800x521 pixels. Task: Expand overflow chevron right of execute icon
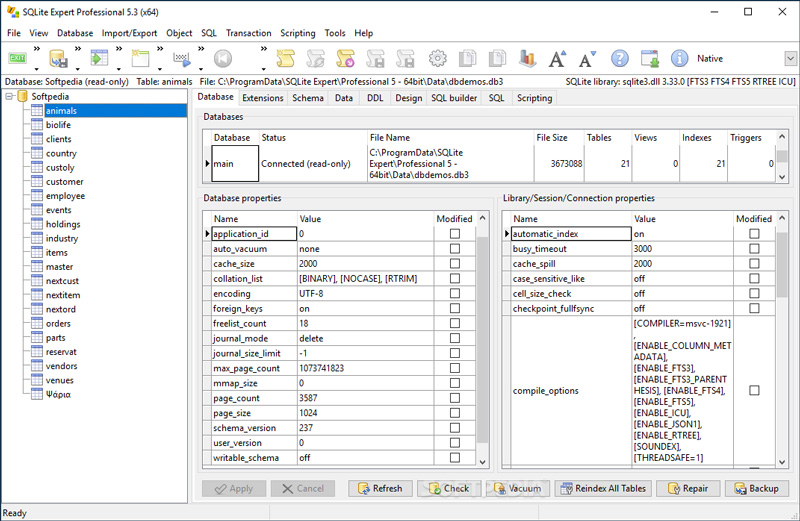[x=201, y=49]
